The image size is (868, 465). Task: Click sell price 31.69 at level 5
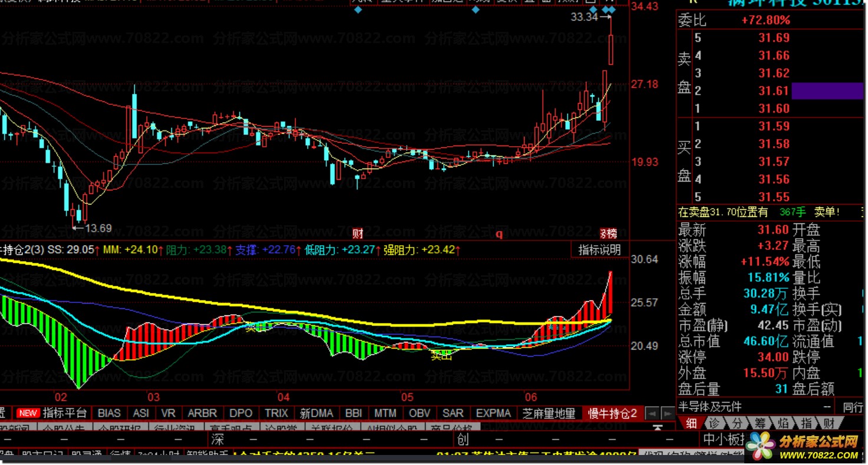coord(774,38)
